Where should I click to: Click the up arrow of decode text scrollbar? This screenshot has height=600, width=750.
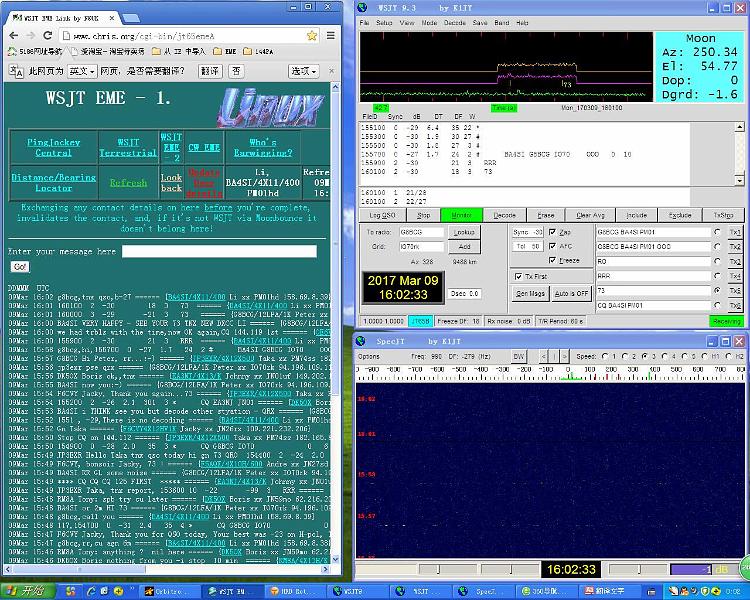pos(739,127)
